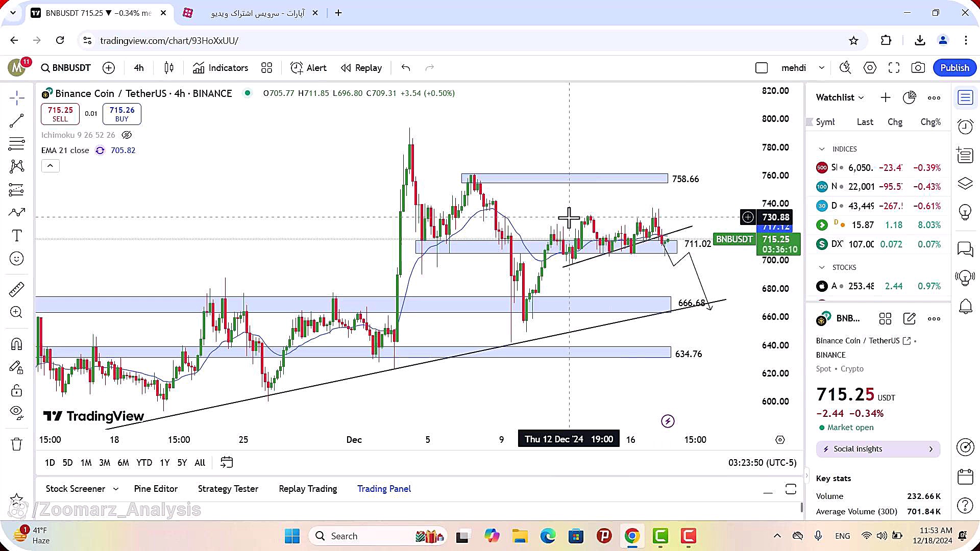This screenshot has width=980, height=551.
Task: Take a chart snapshot
Action: coord(918,68)
